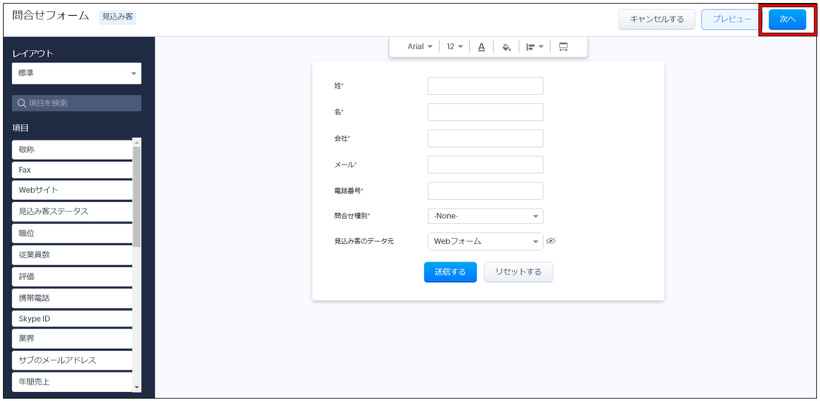Open the 問合せ種別 -None- dropdown

485,216
